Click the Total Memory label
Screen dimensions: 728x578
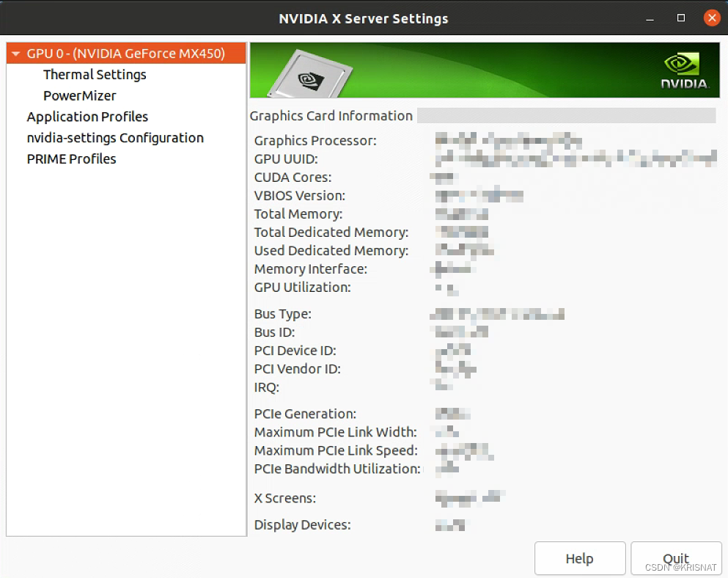(298, 213)
